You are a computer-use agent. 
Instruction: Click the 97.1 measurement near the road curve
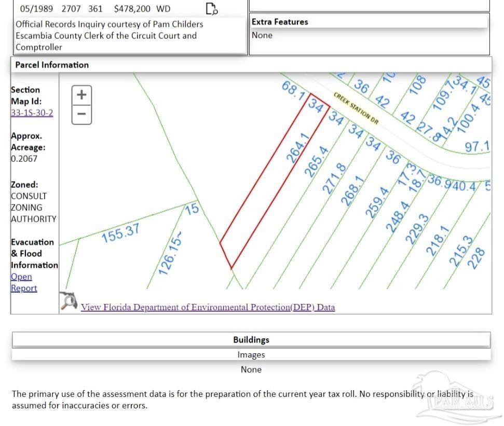476,146
